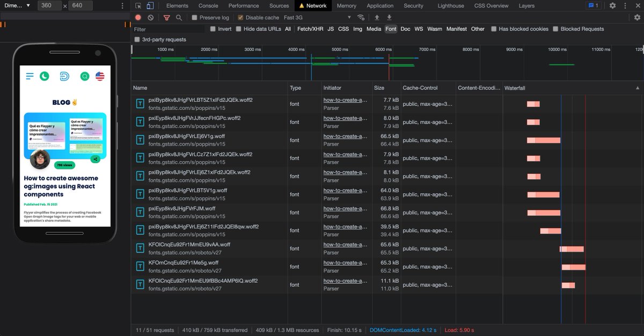
Task: Open the Sources tab
Action: [x=279, y=6]
